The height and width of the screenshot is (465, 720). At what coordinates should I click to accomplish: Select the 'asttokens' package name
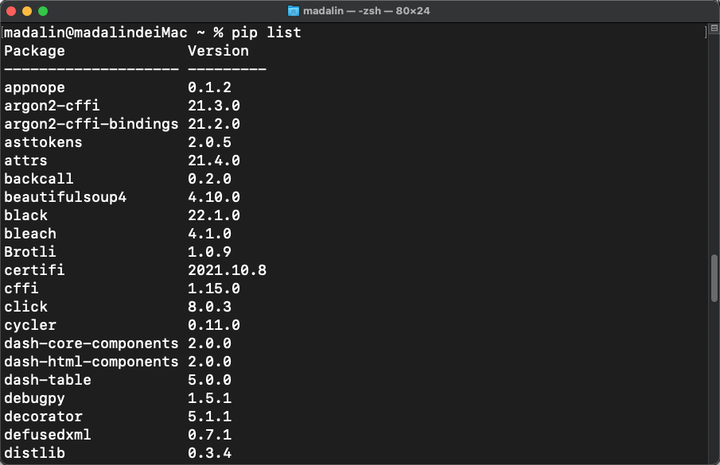43,142
